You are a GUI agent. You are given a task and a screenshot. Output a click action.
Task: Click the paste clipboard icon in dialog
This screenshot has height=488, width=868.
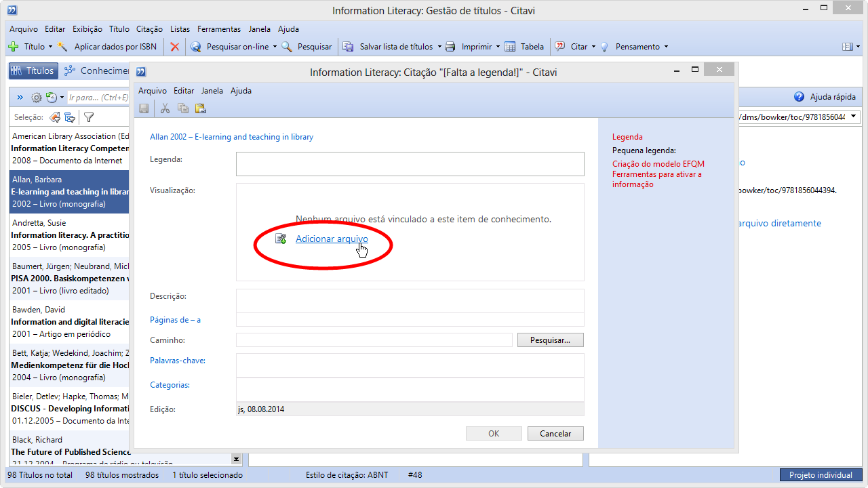tap(200, 108)
